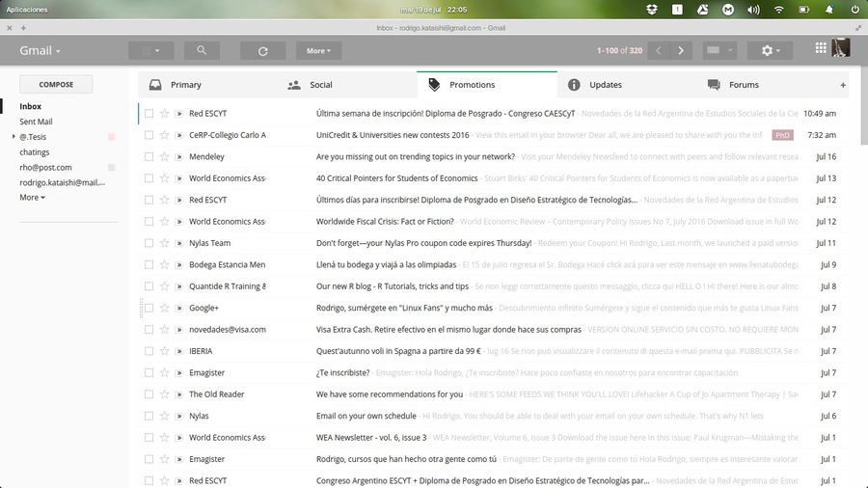Open the input tools keyboard dropdown

(719, 50)
